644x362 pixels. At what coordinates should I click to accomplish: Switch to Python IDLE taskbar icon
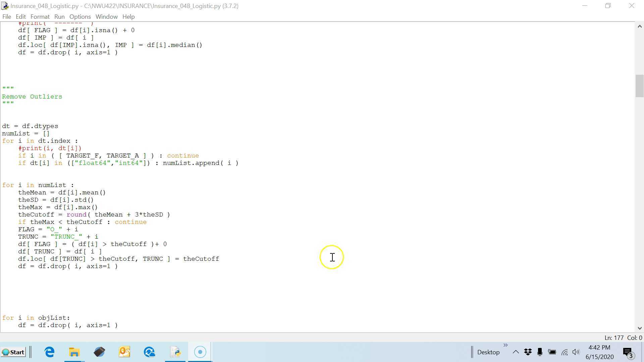pos(175,352)
